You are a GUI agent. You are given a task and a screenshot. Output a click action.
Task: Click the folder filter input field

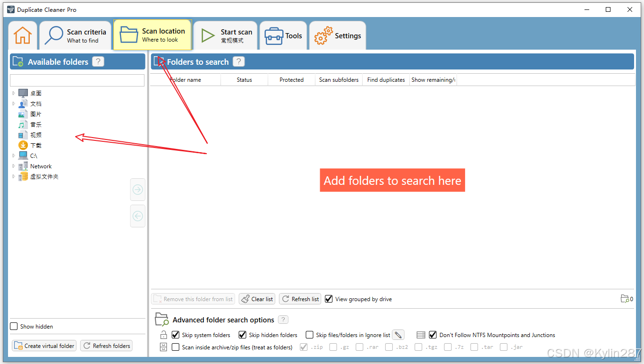click(77, 80)
